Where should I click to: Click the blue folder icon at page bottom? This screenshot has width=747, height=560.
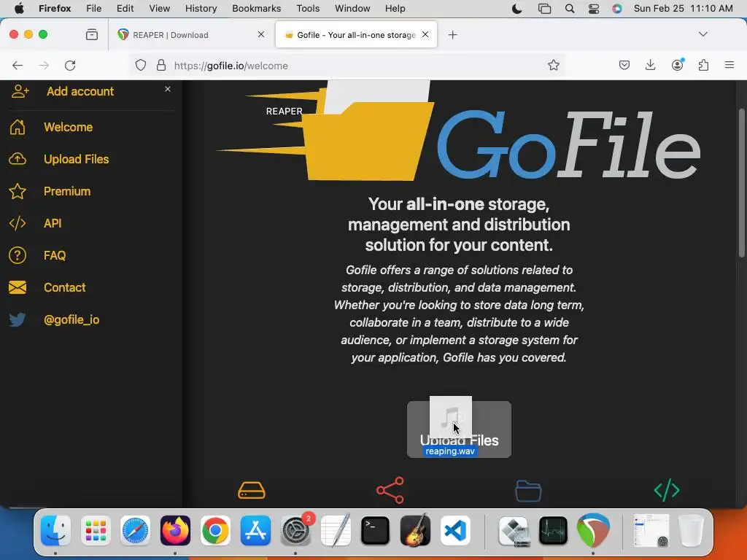click(x=528, y=491)
